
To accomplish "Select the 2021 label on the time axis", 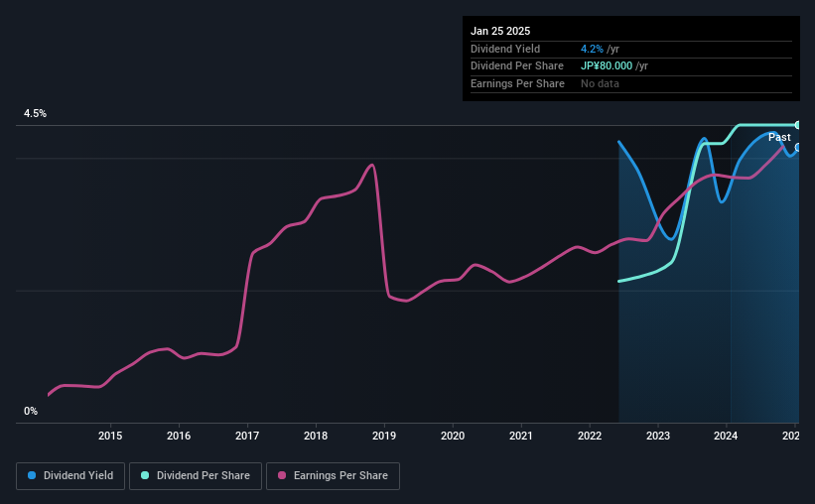I will [x=521, y=436].
